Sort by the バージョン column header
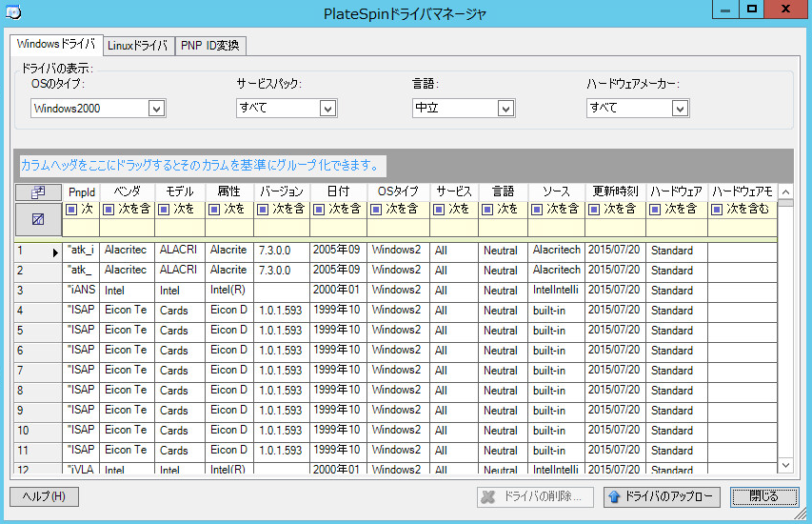This screenshot has height=524, width=812. pyautogui.click(x=282, y=191)
